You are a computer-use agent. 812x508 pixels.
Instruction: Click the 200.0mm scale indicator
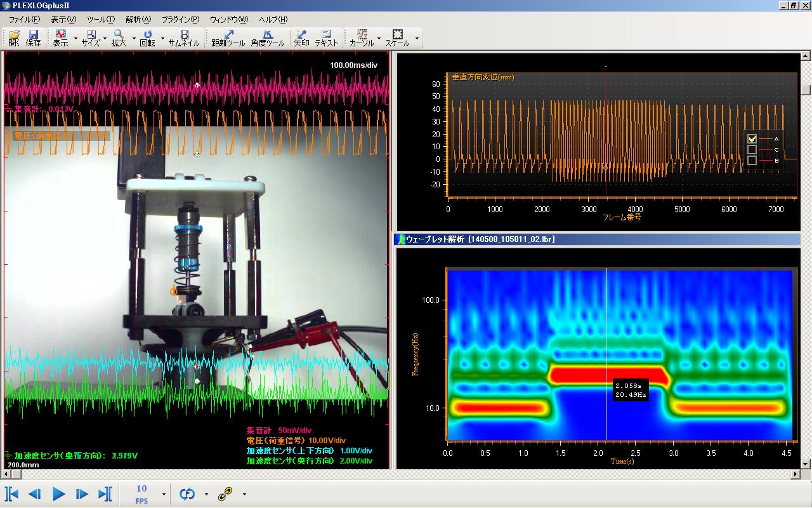23,465
